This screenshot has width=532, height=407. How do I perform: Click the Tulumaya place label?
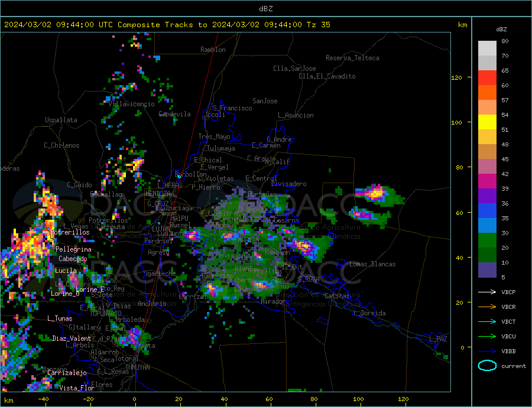pyautogui.click(x=221, y=148)
